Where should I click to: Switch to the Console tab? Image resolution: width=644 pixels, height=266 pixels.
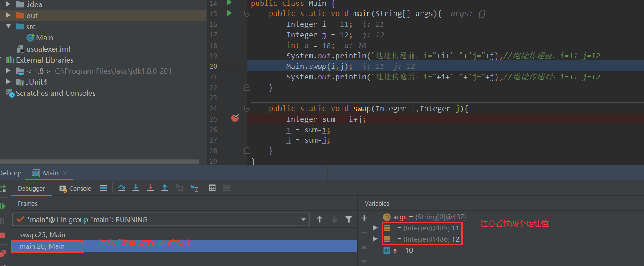coord(75,188)
